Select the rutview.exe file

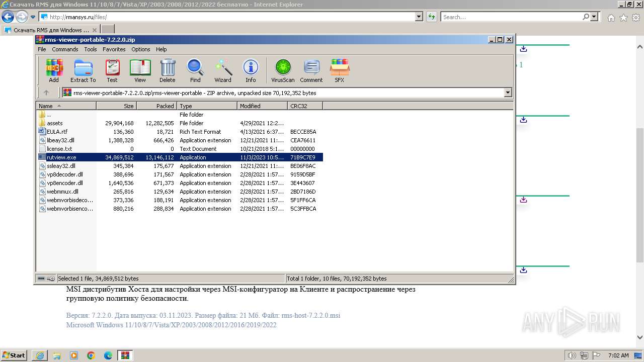pyautogui.click(x=61, y=157)
